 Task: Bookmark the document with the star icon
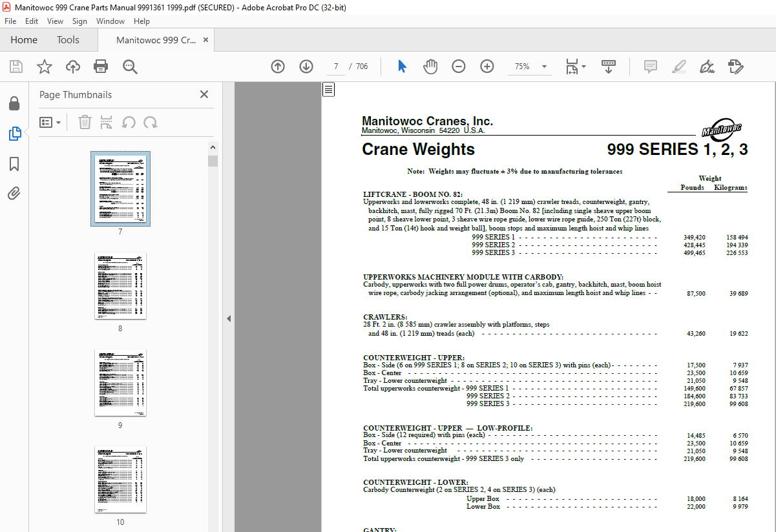coord(45,66)
